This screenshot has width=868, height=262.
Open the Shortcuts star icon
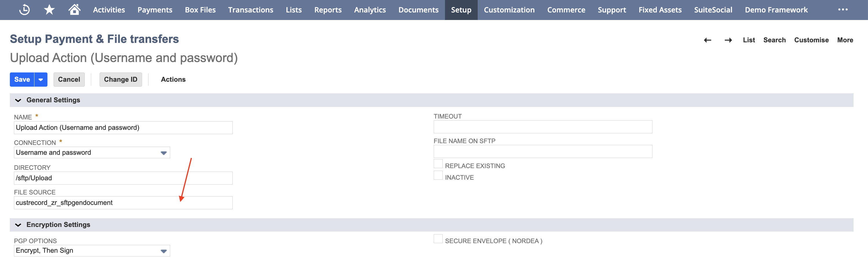click(x=49, y=10)
